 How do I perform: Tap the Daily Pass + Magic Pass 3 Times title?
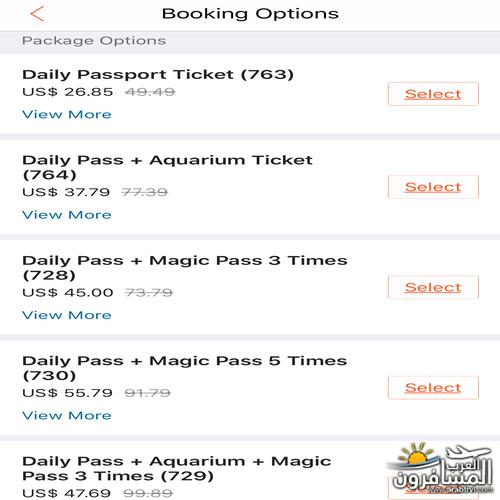click(185, 268)
